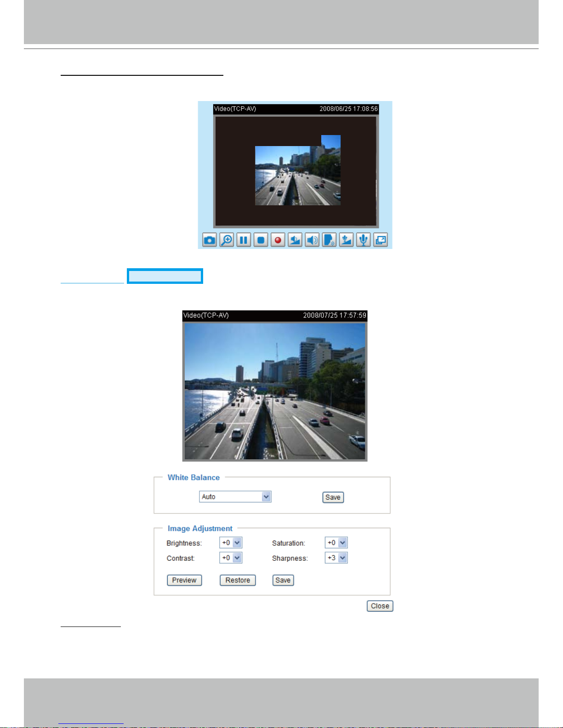The height and width of the screenshot is (728, 563).
Task: Switch to full screen view
Action: click(x=381, y=240)
